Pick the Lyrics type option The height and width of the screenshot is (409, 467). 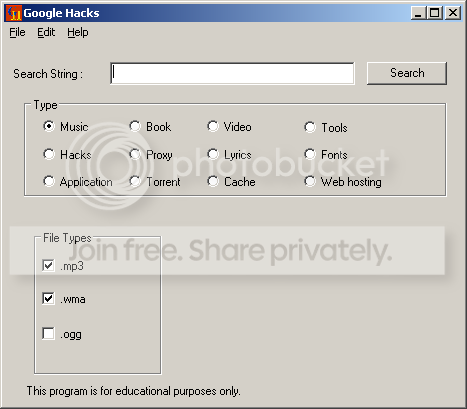click(213, 154)
